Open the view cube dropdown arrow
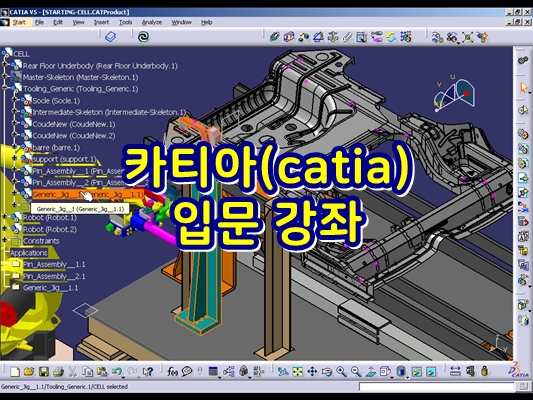This screenshot has height=400, width=533. [392, 377]
